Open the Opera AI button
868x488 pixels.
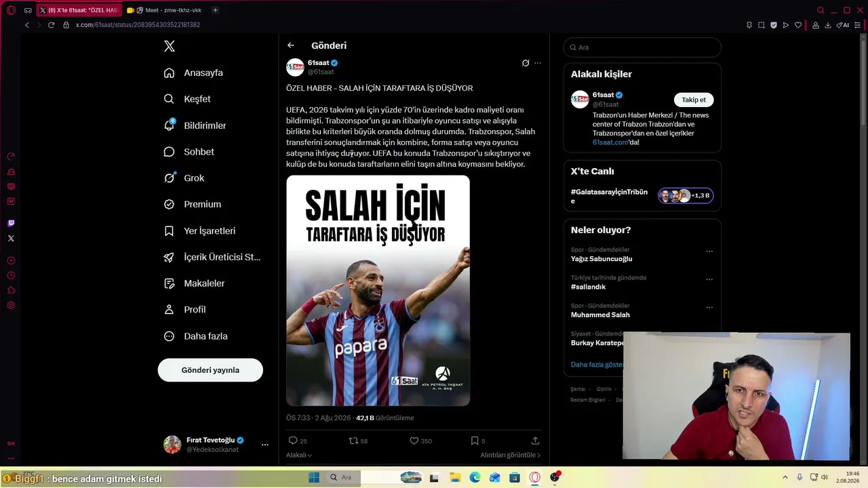pos(842,25)
